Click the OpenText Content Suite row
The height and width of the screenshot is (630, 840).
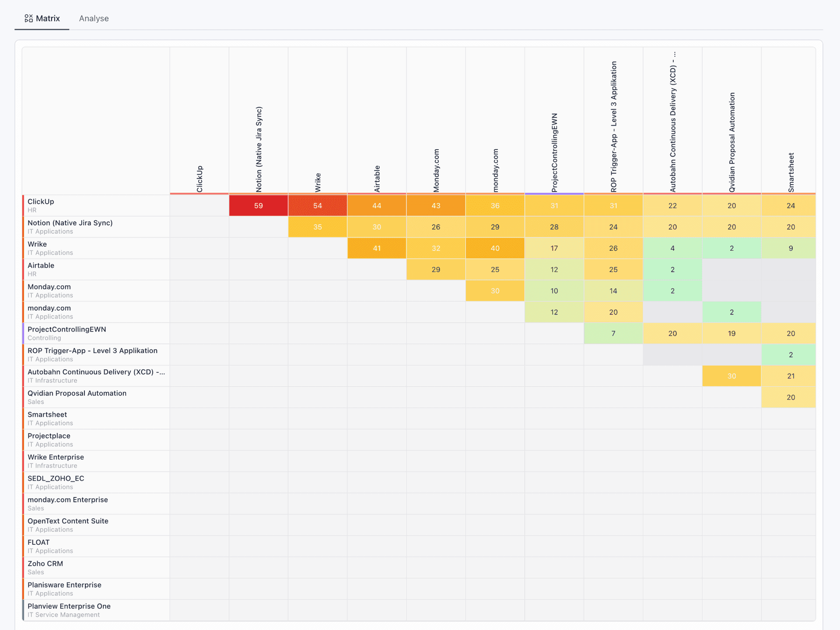point(96,525)
